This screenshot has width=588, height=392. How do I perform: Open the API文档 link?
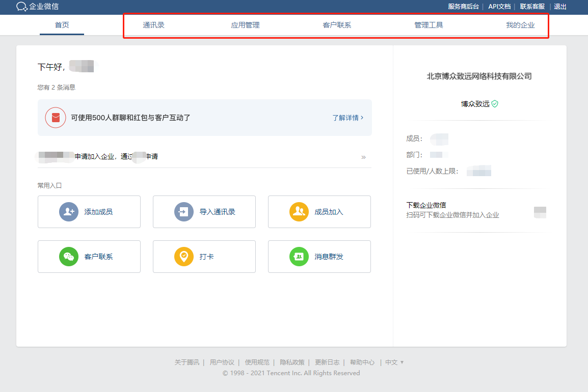click(x=499, y=7)
